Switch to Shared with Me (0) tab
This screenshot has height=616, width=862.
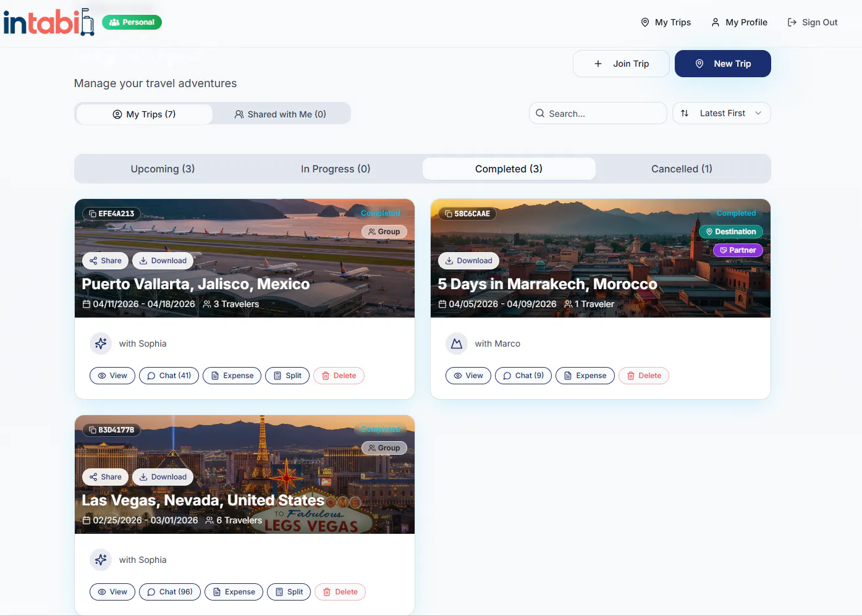pos(281,114)
